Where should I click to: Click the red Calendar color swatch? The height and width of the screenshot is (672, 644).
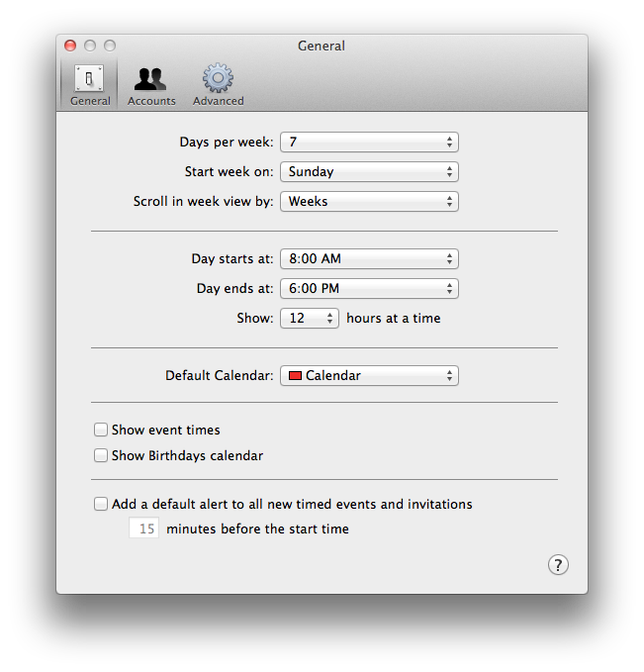click(295, 376)
